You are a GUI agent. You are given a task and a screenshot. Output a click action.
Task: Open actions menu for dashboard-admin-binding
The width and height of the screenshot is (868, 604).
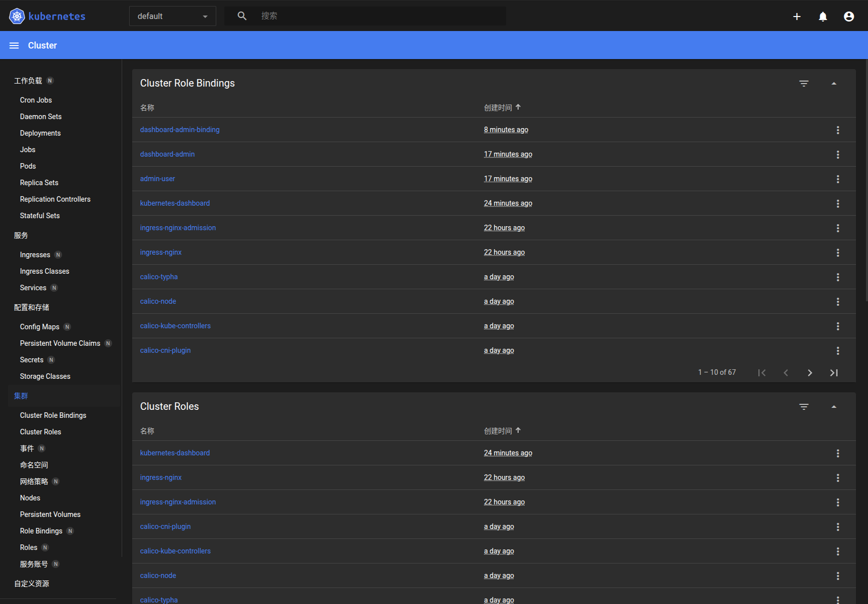point(838,130)
